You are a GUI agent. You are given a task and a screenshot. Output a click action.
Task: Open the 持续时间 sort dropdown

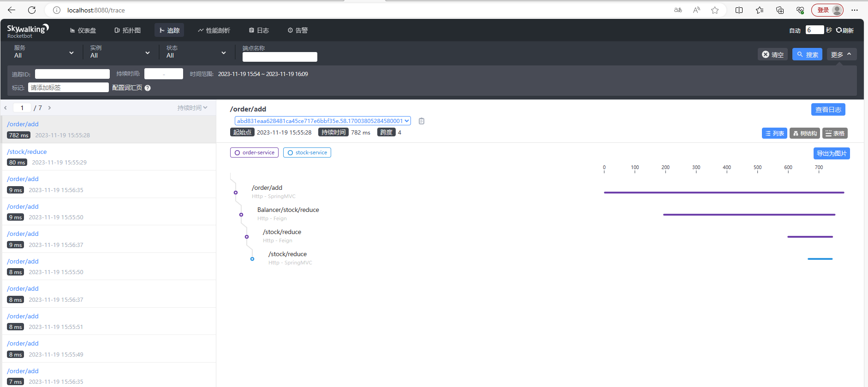click(x=192, y=108)
